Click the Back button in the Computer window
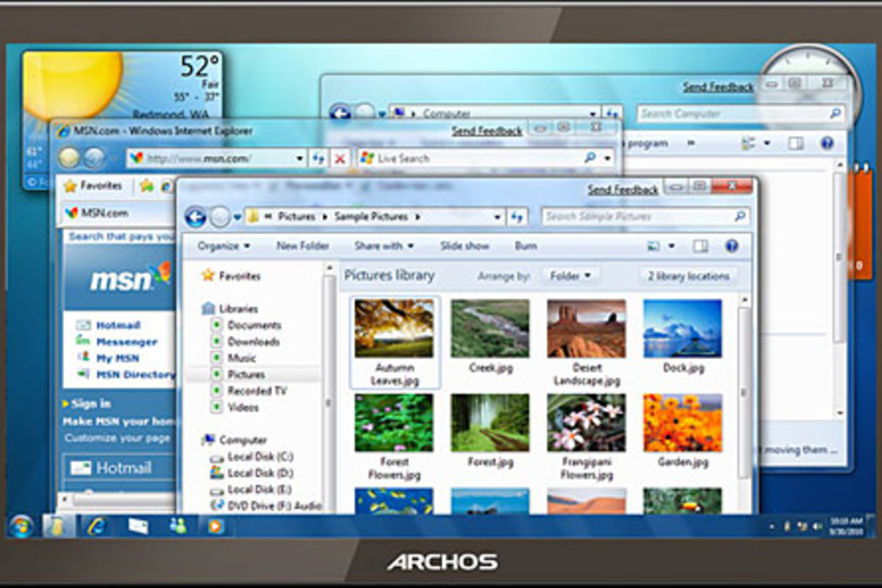The width and height of the screenshot is (882, 588). (339, 112)
